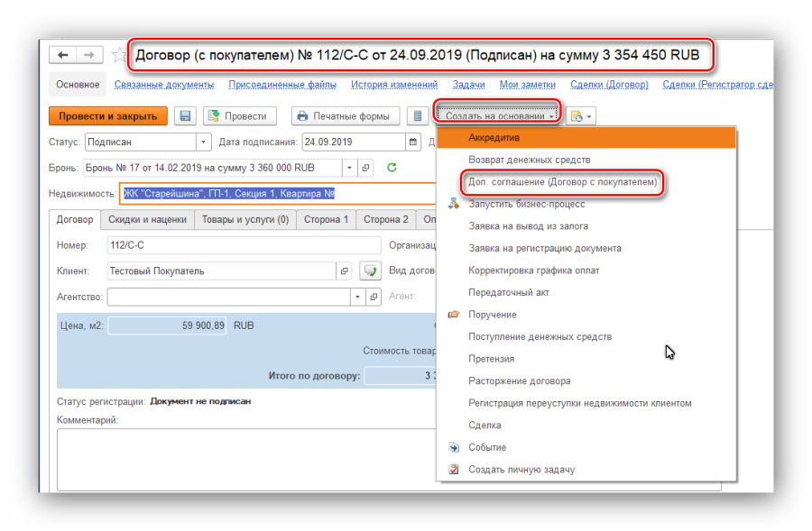Viewport: 812px width, 531px height.
Task: Expand the Агентство dropdown
Action: click(358, 297)
